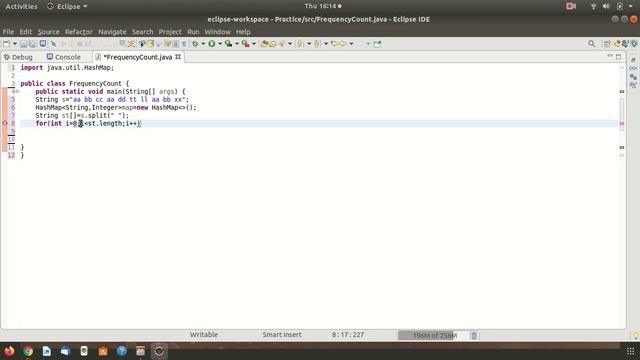Open the Debug launch dropdown arrow
This screenshot has width=640, height=360.
(x=203, y=44)
